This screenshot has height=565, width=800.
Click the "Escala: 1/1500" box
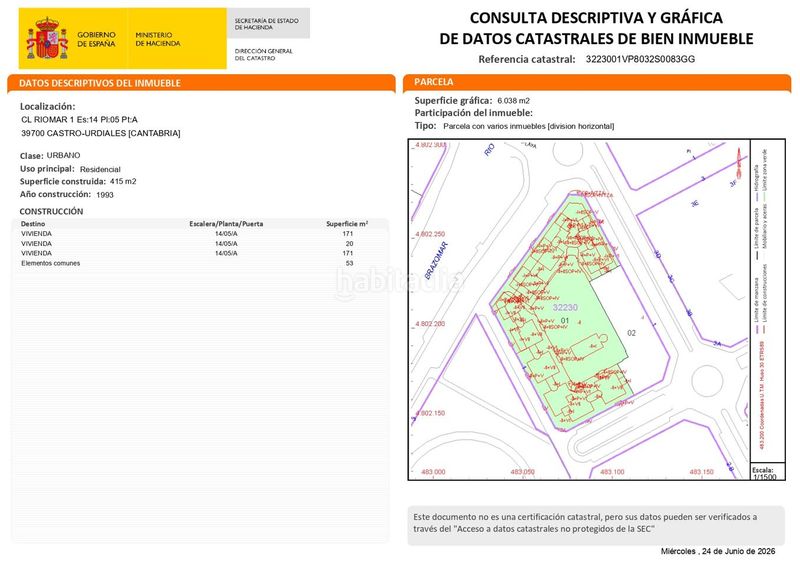click(x=767, y=473)
